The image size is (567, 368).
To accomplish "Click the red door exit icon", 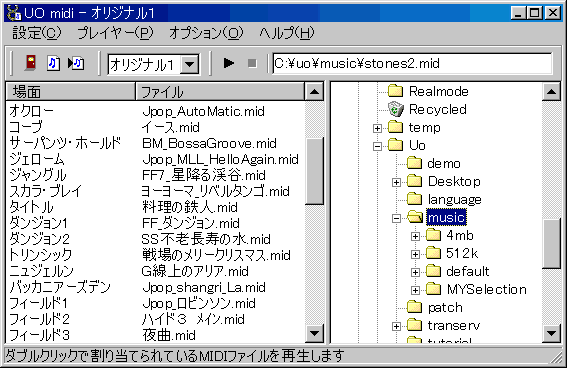I will click(x=31, y=63).
